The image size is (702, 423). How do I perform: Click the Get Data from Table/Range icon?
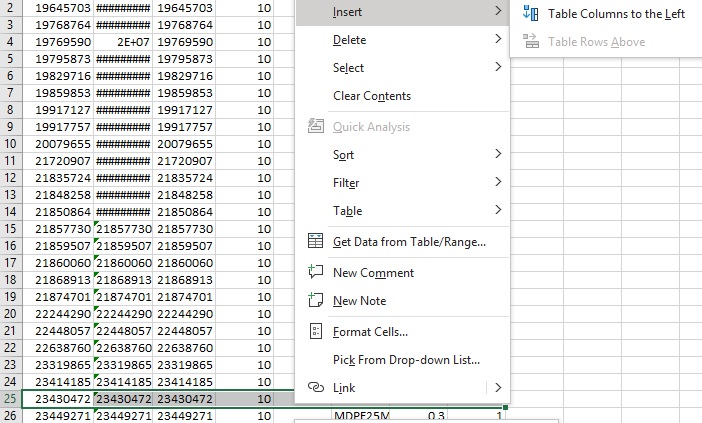pyautogui.click(x=316, y=241)
